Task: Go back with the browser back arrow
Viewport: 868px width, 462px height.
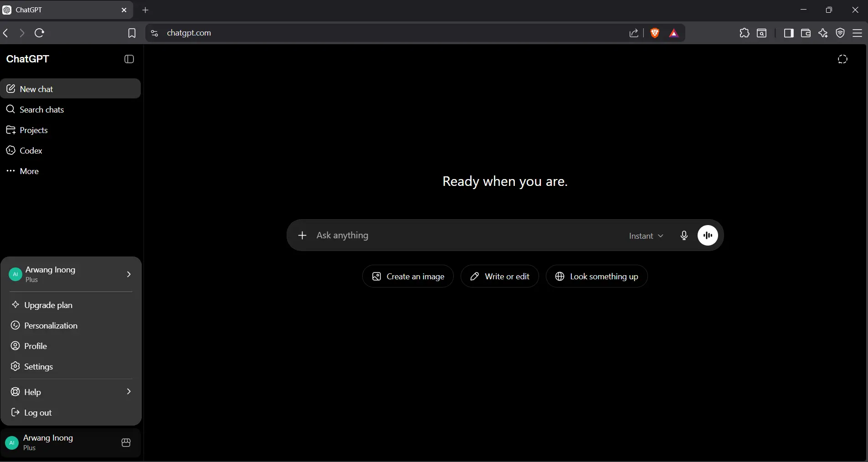Action: click(6, 33)
